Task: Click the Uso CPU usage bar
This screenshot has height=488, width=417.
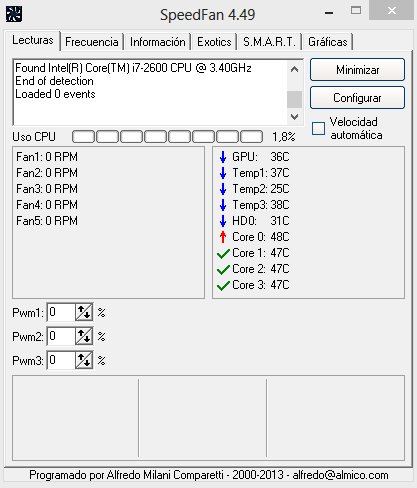Action: [x=167, y=137]
